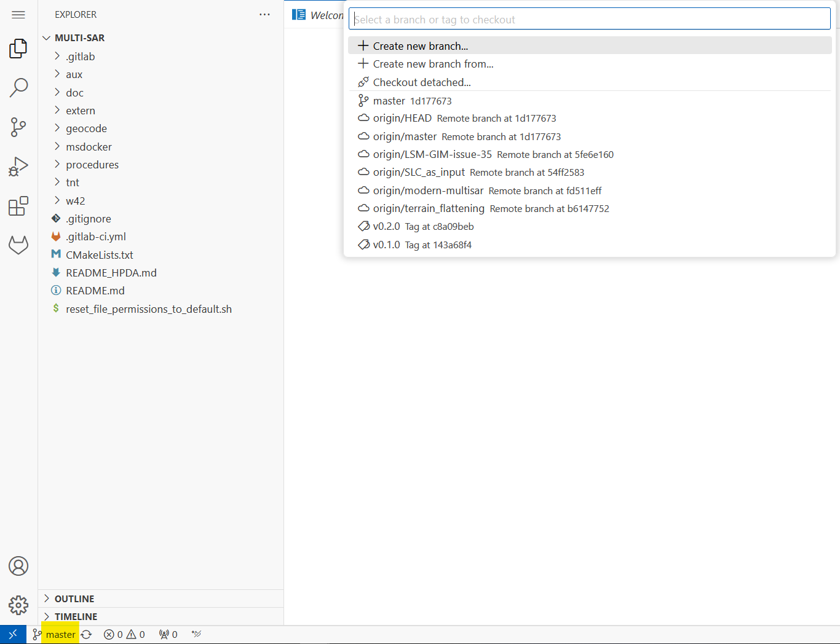This screenshot has height=644, width=840.
Task: Open the Source Control view icon
Action: click(x=18, y=127)
